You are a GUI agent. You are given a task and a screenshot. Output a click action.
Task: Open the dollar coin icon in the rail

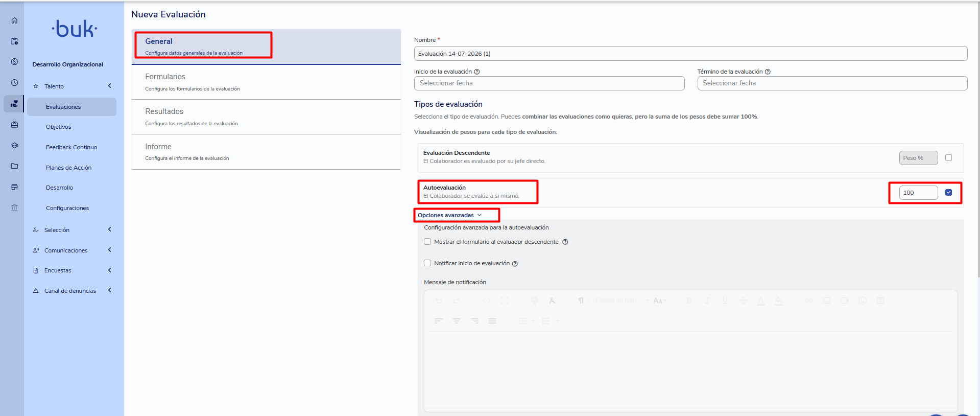pos(14,62)
